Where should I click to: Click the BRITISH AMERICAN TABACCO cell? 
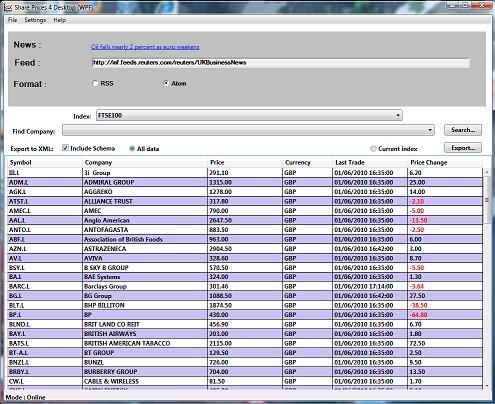[145, 343]
